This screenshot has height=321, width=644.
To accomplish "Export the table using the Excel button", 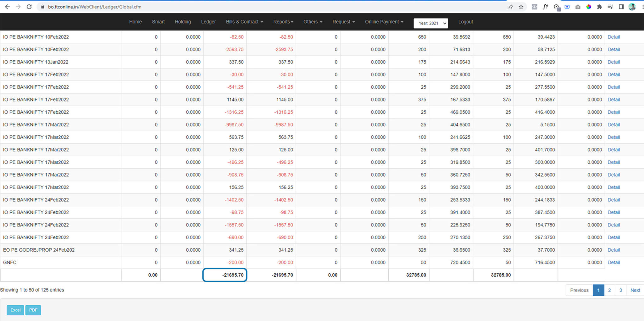I will click(15, 310).
